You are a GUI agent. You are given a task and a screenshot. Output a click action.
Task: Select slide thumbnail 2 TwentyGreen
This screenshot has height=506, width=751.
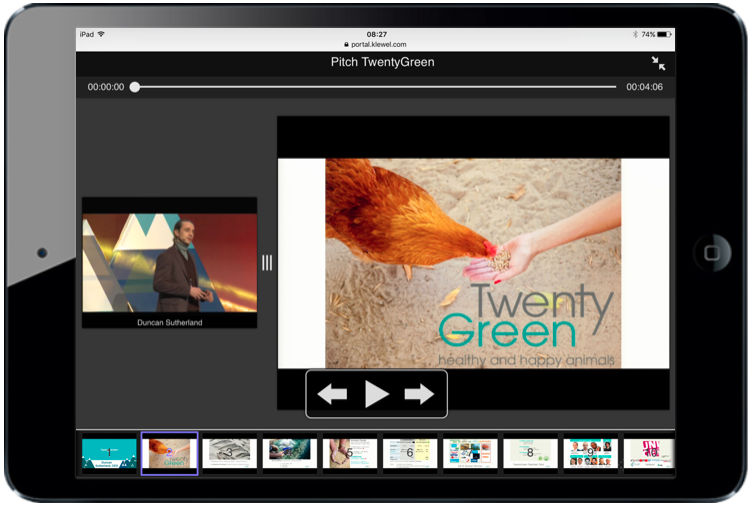click(170, 453)
